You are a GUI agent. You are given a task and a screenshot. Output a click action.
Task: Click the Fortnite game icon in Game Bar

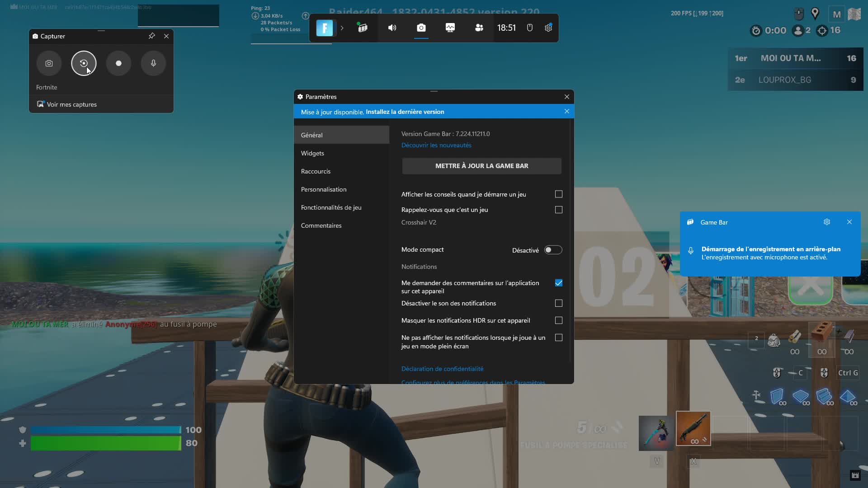(325, 28)
